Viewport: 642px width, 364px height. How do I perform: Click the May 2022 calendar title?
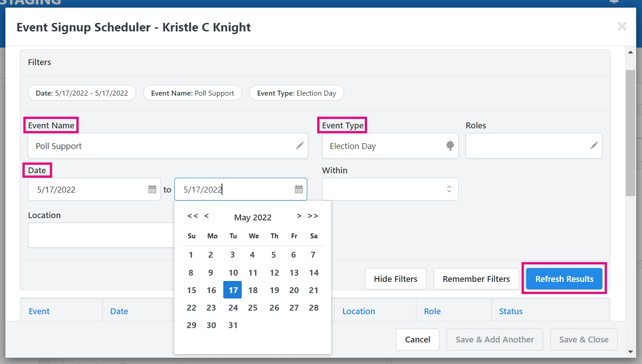pos(252,218)
